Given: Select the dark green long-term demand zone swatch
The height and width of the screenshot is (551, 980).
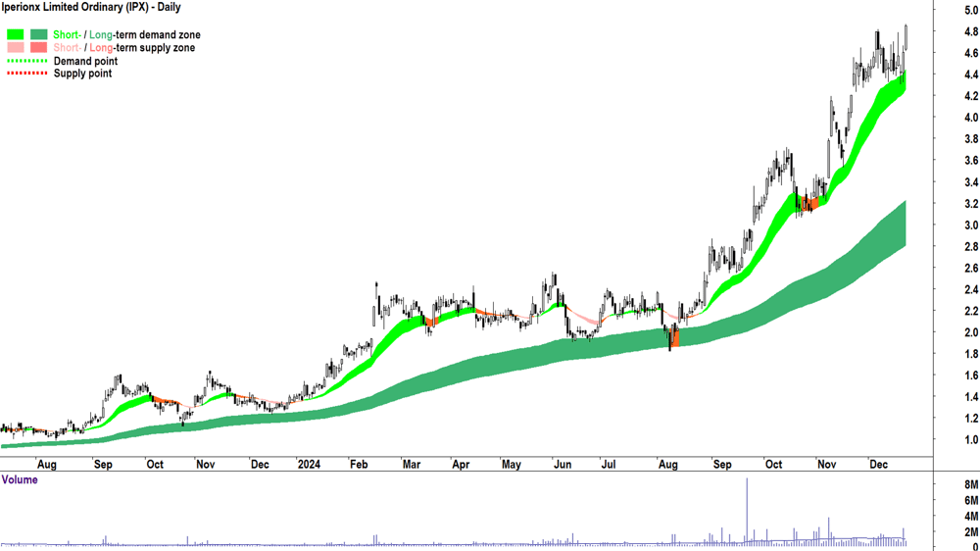Looking at the screenshot, I should point(39,34).
